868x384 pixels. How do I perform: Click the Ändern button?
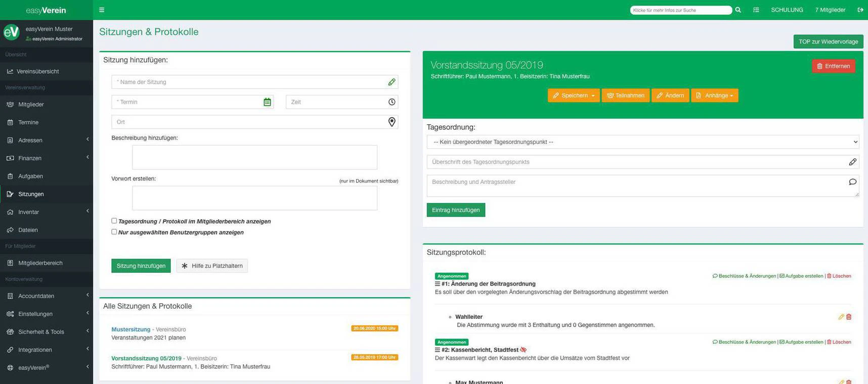(670, 95)
